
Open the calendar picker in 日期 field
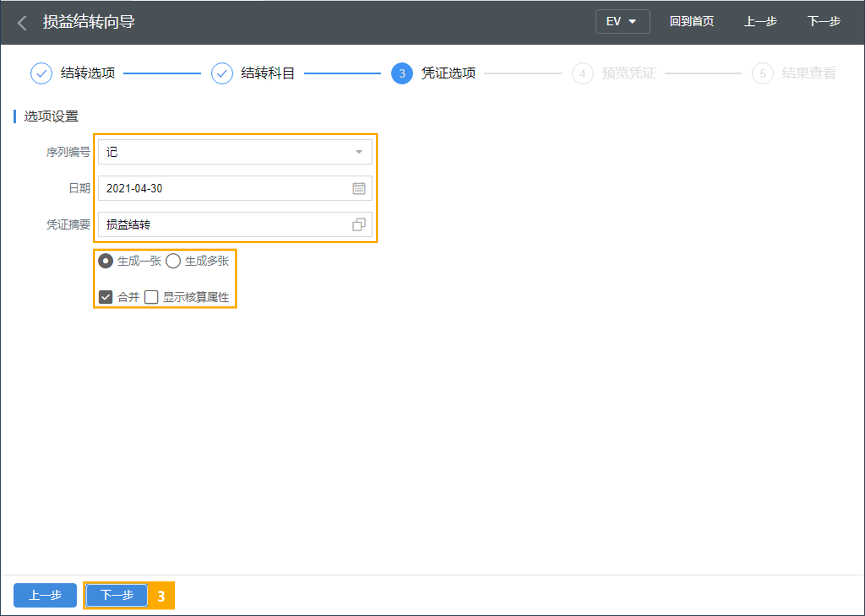pyautogui.click(x=359, y=188)
